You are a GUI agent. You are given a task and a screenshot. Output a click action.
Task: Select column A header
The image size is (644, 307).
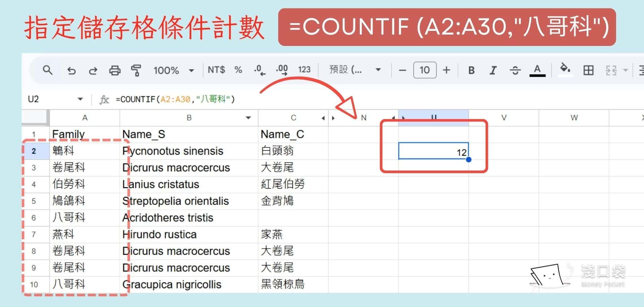pos(85,118)
